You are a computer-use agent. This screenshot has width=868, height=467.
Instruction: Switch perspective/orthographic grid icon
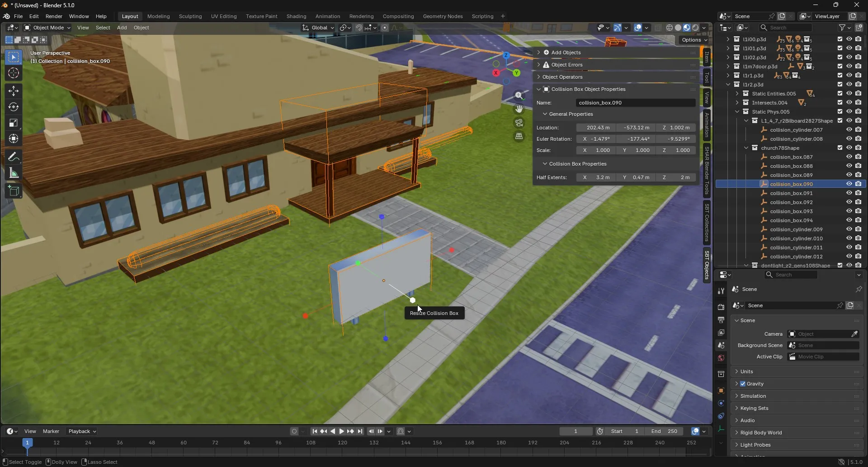[x=519, y=136]
